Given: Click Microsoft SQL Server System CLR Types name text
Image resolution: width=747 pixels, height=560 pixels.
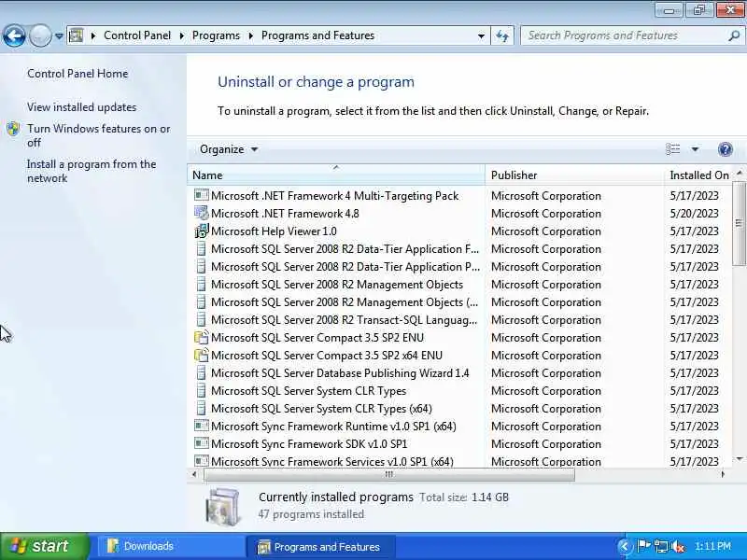Looking at the screenshot, I should 309,391.
